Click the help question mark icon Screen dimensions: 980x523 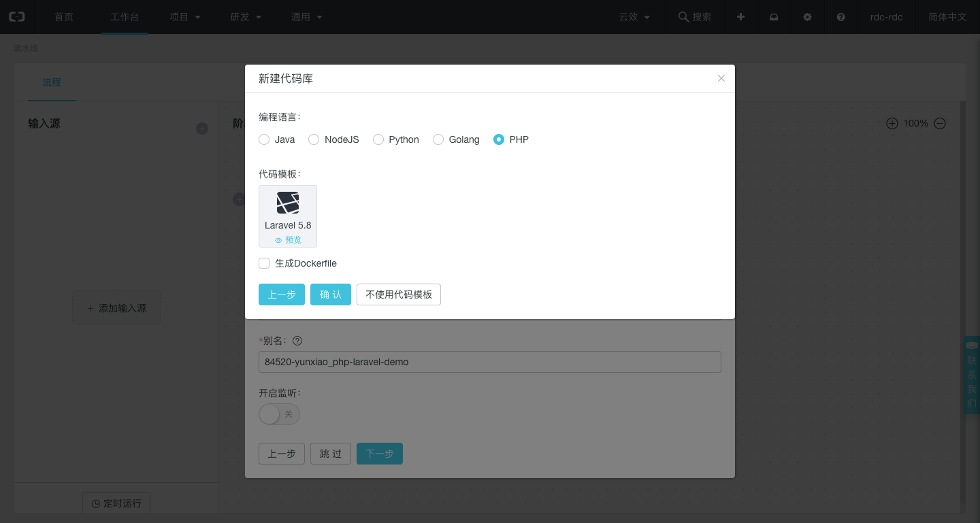coord(840,17)
